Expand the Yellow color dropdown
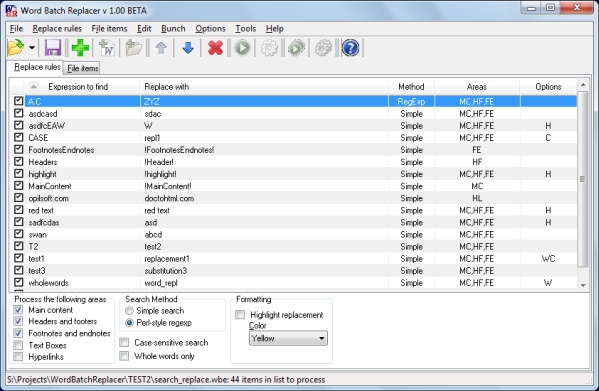This screenshot has height=391, width=599. [288, 338]
